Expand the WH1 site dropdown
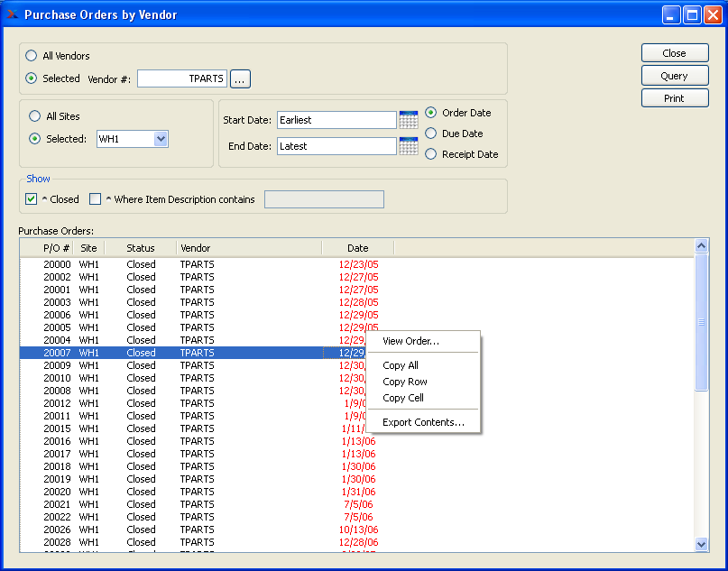This screenshot has height=571, width=728. click(161, 139)
